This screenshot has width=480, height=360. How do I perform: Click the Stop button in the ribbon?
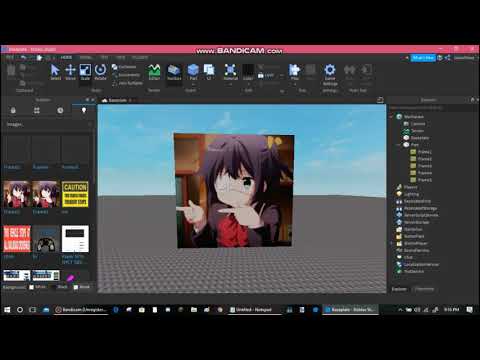point(310,72)
